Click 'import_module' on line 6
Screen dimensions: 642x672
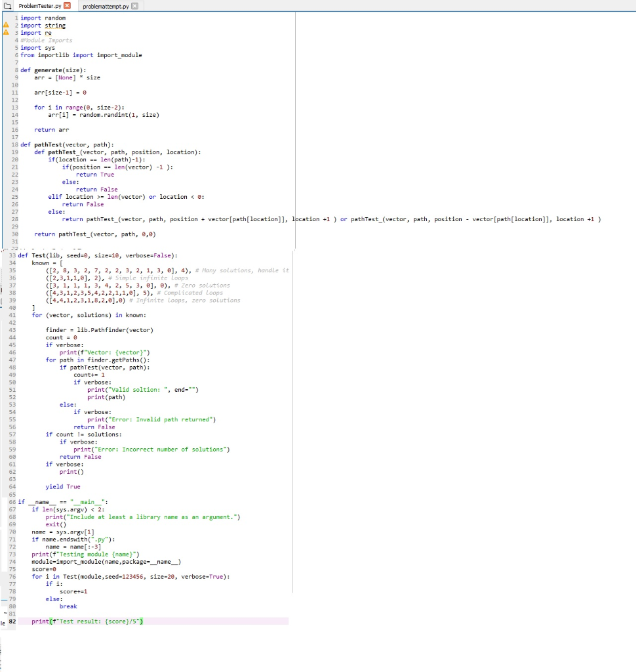119,55
